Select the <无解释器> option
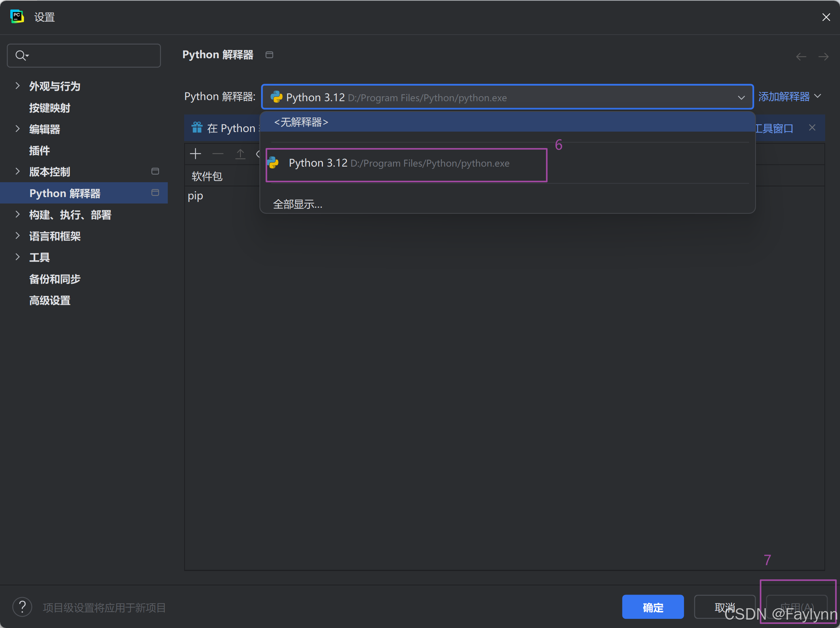The image size is (840, 628). [301, 122]
